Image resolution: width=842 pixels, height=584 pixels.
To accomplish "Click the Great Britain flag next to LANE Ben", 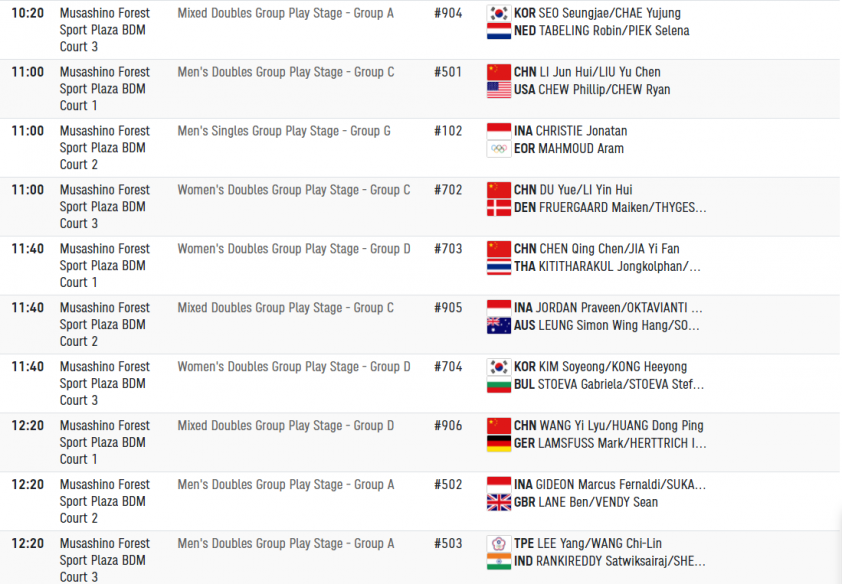I will tap(498, 502).
